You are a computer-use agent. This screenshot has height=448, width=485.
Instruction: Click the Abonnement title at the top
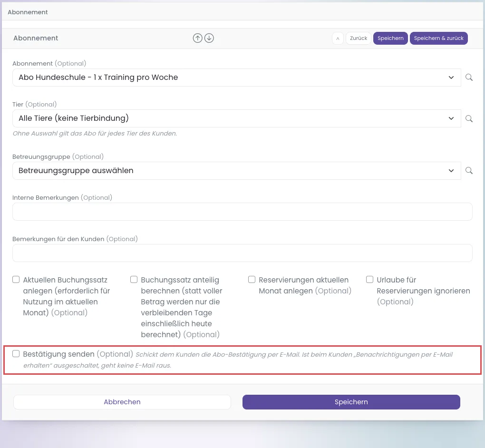(28, 12)
